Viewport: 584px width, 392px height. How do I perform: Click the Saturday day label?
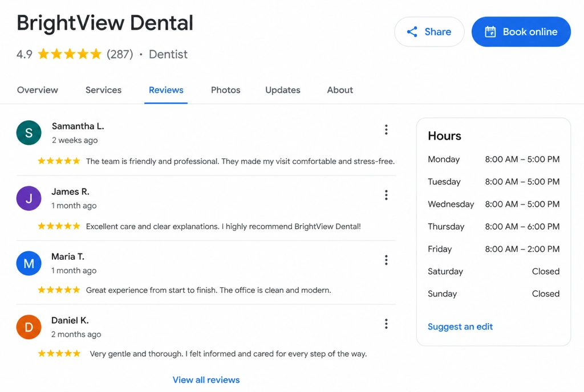[x=445, y=271]
